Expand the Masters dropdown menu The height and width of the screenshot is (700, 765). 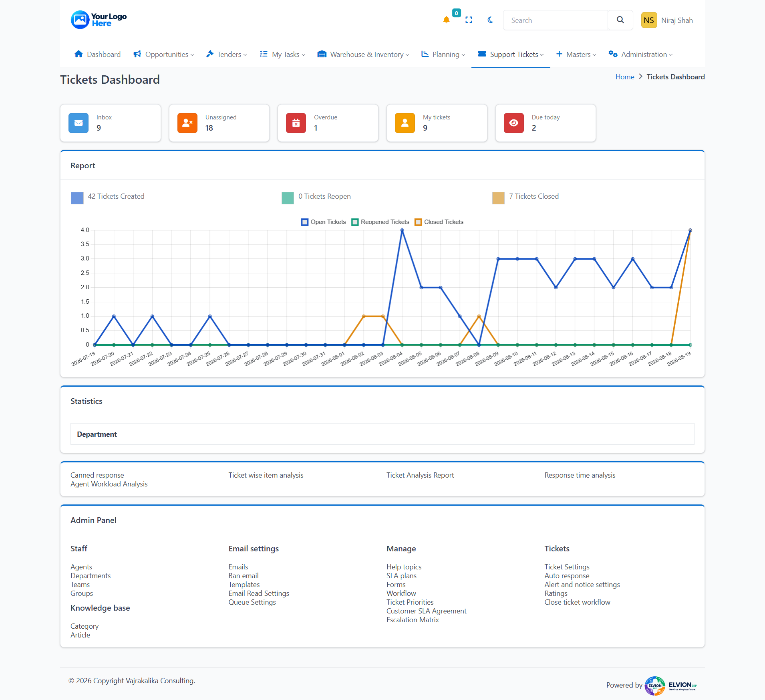click(576, 54)
